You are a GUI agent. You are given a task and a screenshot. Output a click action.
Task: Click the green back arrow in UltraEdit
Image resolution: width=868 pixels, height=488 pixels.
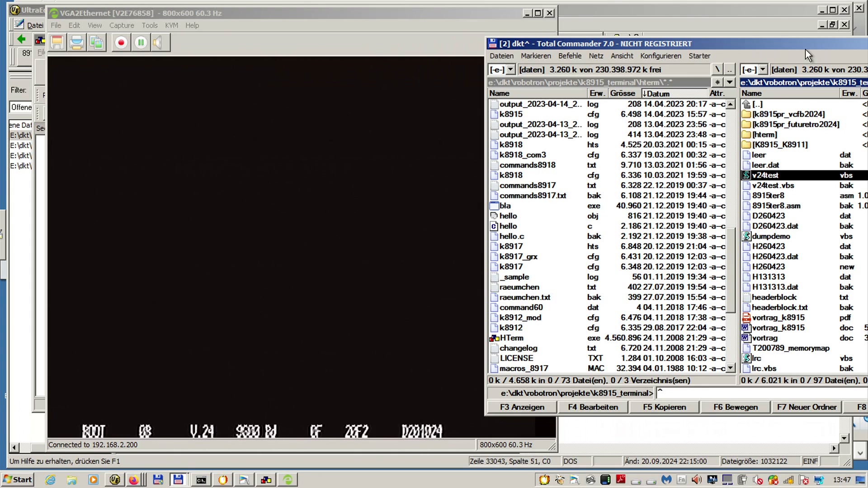click(x=21, y=39)
